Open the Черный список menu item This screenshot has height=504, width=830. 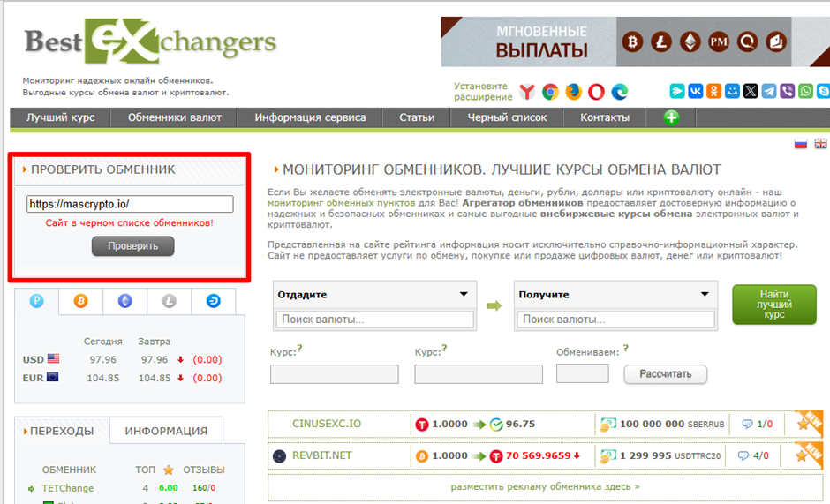pyautogui.click(x=507, y=117)
